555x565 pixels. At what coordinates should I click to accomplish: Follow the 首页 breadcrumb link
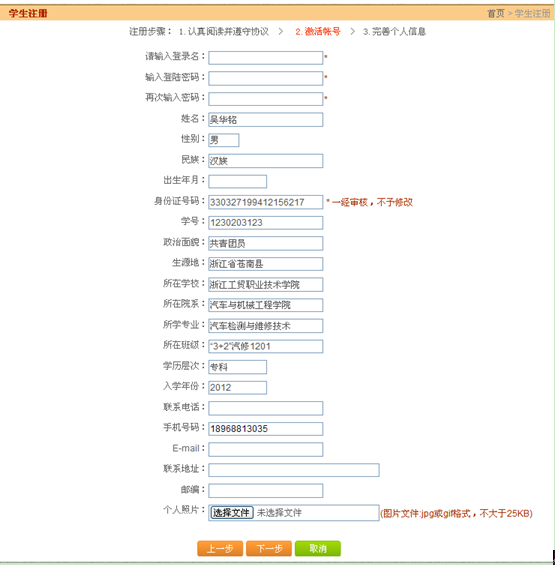tap(496, 13)
